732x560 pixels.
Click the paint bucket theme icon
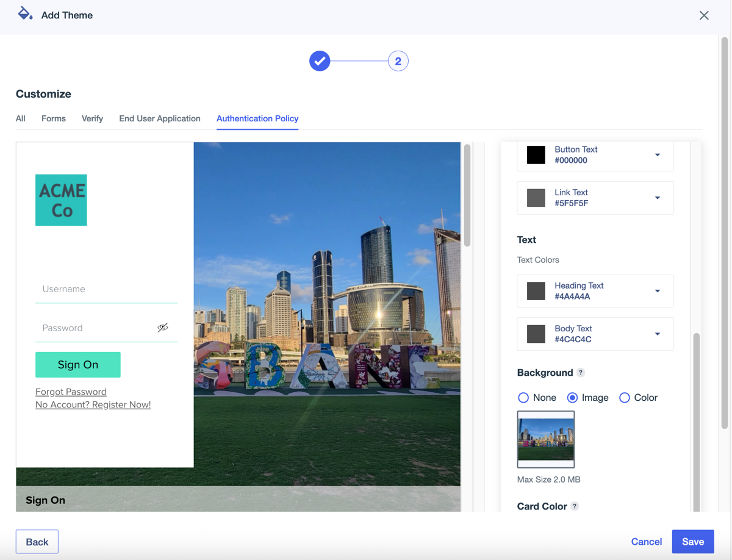24,14
